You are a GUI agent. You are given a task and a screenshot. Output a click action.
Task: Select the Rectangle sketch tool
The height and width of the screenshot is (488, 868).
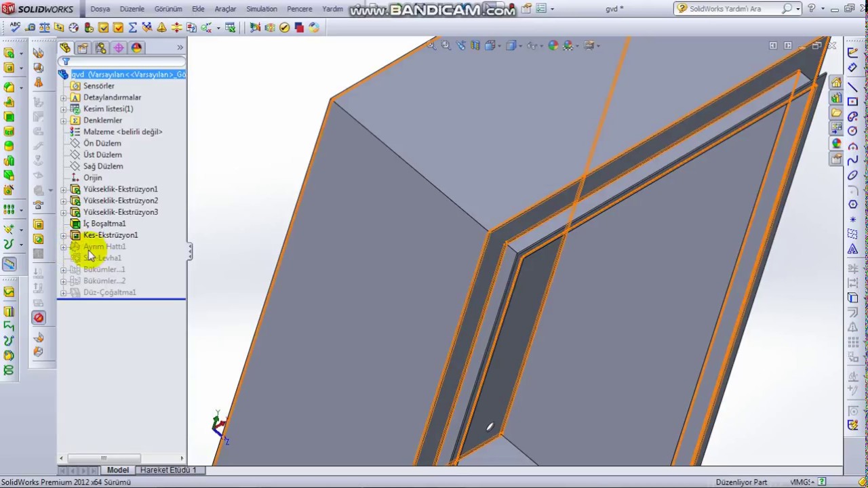pyautogui.click(x=853, y=102)
